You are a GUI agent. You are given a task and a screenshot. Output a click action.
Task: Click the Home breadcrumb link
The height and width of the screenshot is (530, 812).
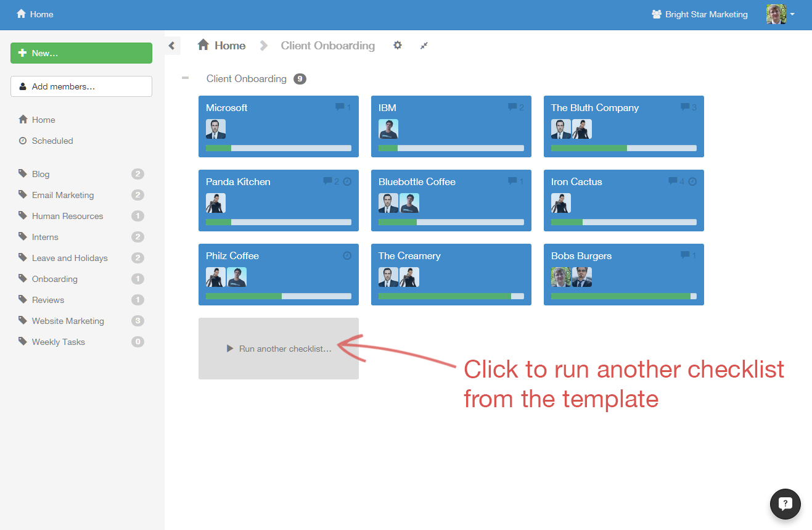point(222,46)
